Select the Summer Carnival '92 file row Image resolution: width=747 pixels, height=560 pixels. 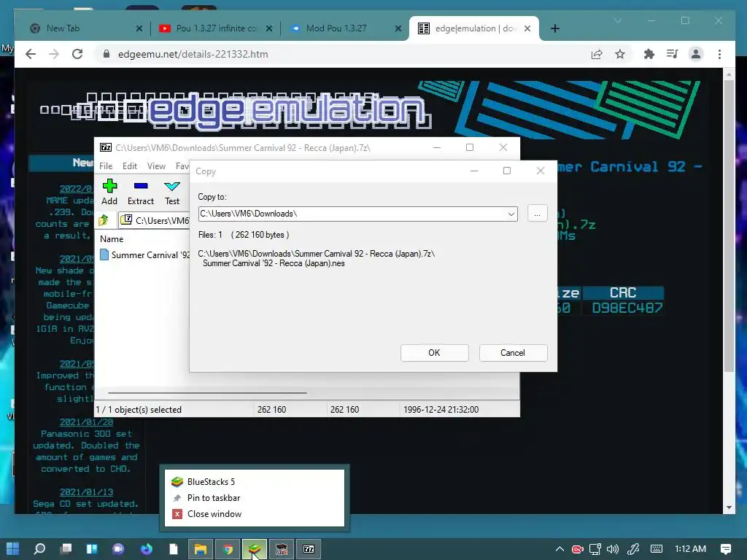coord(145,254)
